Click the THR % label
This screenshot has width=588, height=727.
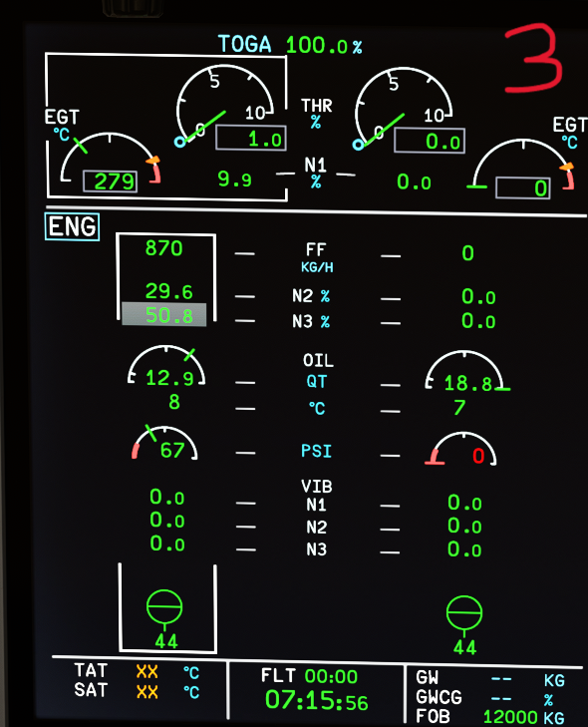click(x=317, y=113)
